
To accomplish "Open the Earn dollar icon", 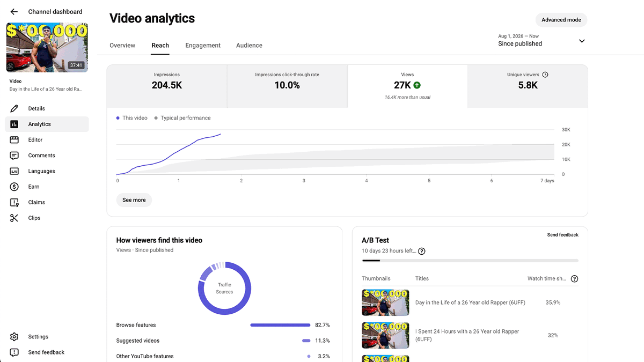I will (x=14, y=187).
